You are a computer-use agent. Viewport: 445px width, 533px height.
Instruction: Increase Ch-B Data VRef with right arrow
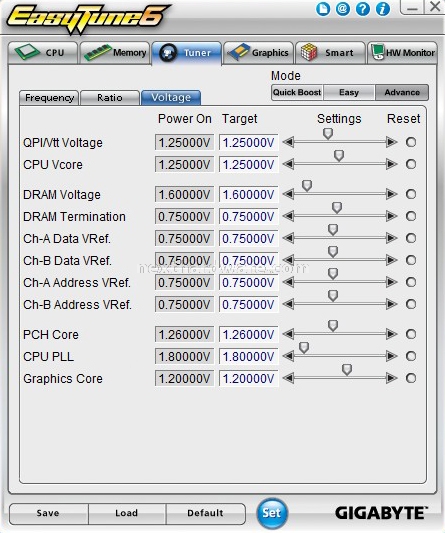tap(392, 260)
